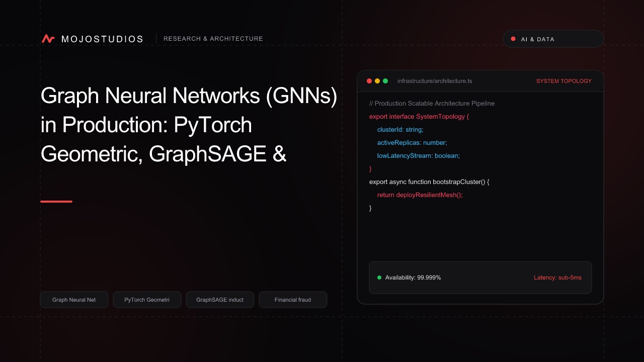Select the clusterId: string line

point(400,129)
